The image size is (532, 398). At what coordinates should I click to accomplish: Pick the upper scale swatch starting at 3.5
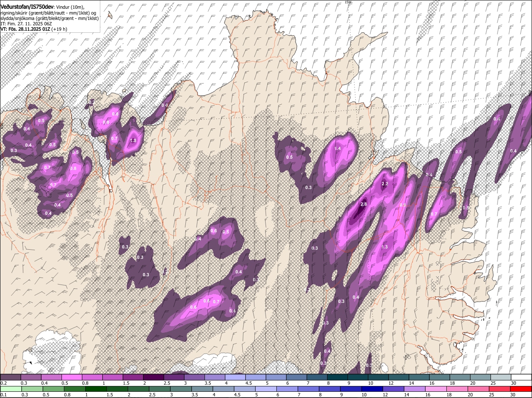[214, 377]
